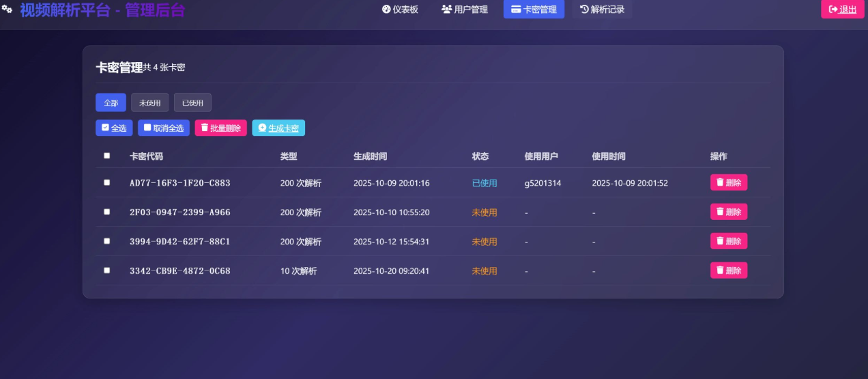Show only 未使用 cards
This screenshot has height=379, width=868.
point(150,102)
